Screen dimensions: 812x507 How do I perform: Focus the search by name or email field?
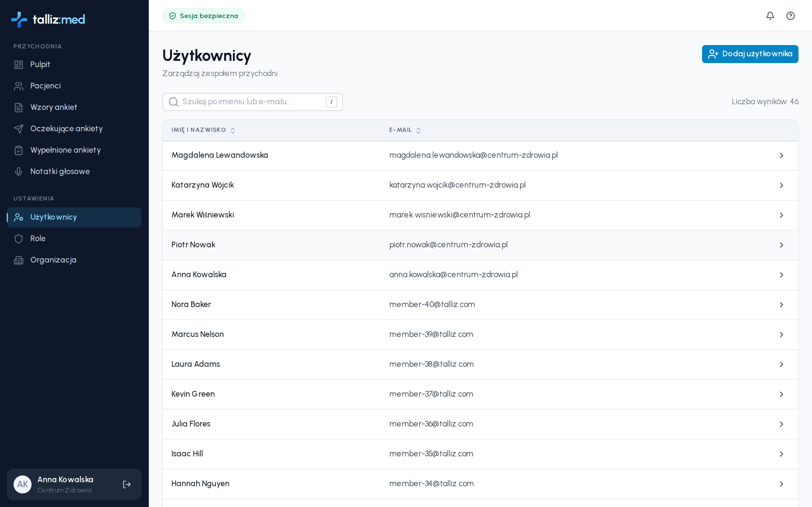(252, 102)
